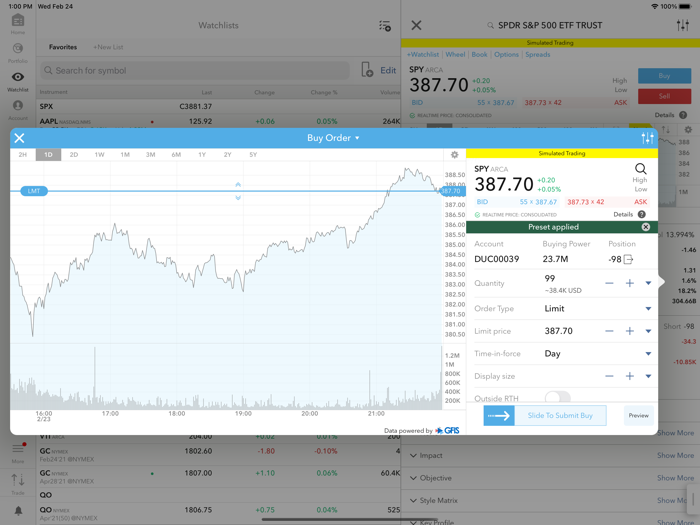This screenshot has width=700, height=525.
Task: Open Display size dropdown arrow
Action: 648,376
